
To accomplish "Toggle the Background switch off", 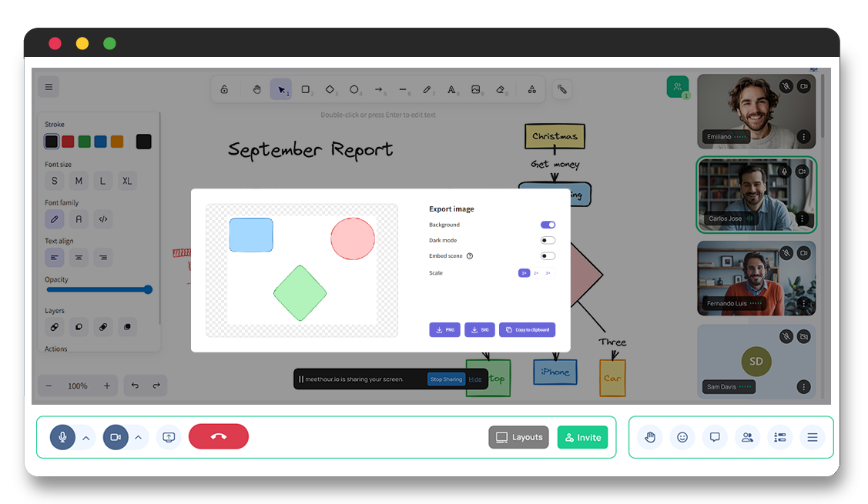I will point(548,225).
